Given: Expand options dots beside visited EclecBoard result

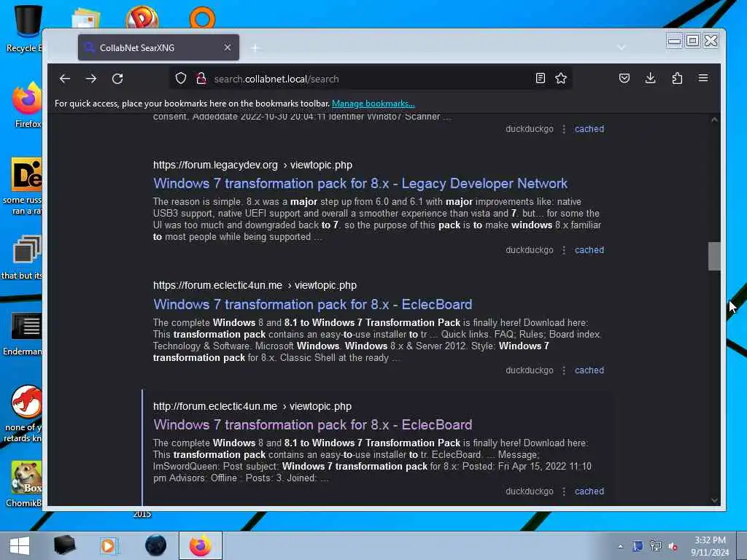Looking at the screenshot, I should pos(564,491).
